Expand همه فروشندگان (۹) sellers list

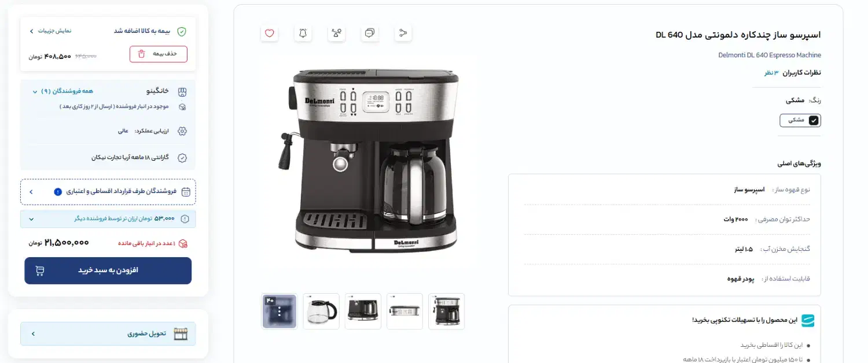point(64,91)
